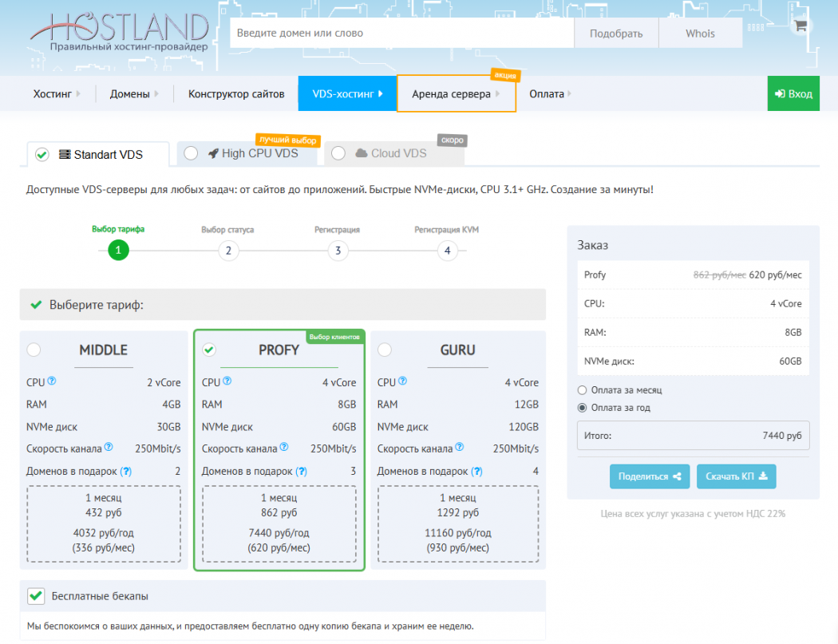Click CPU help icon in GURU plan

(x=403, y=382)
